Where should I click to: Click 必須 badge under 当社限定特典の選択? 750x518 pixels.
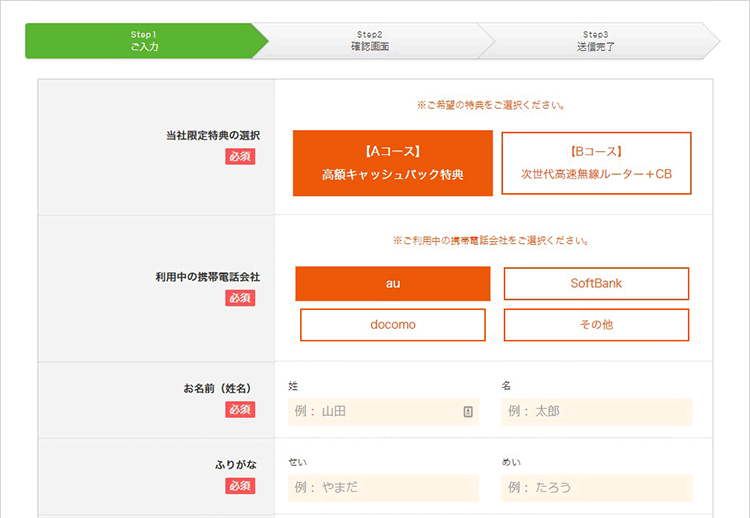[240, 156]
